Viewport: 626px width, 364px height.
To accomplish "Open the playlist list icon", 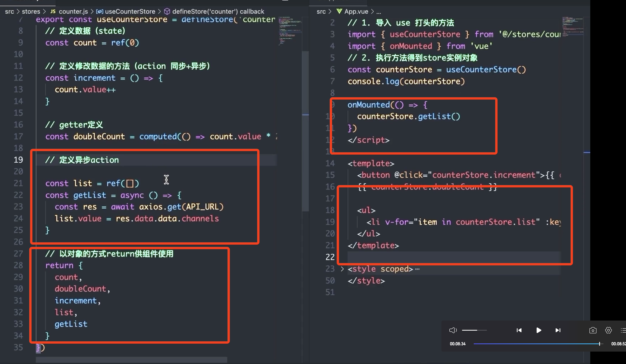I will coord(623,330).
